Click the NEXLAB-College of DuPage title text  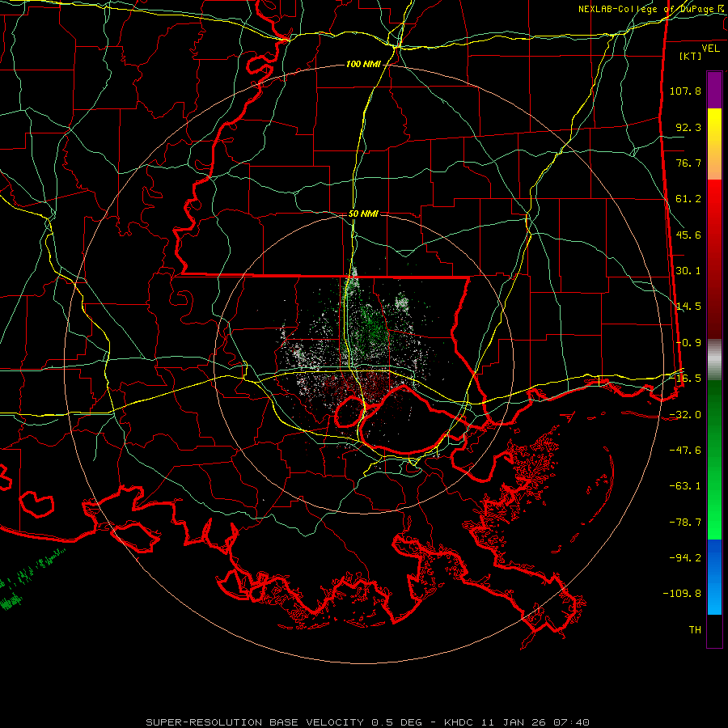click(x=648, y=9)
